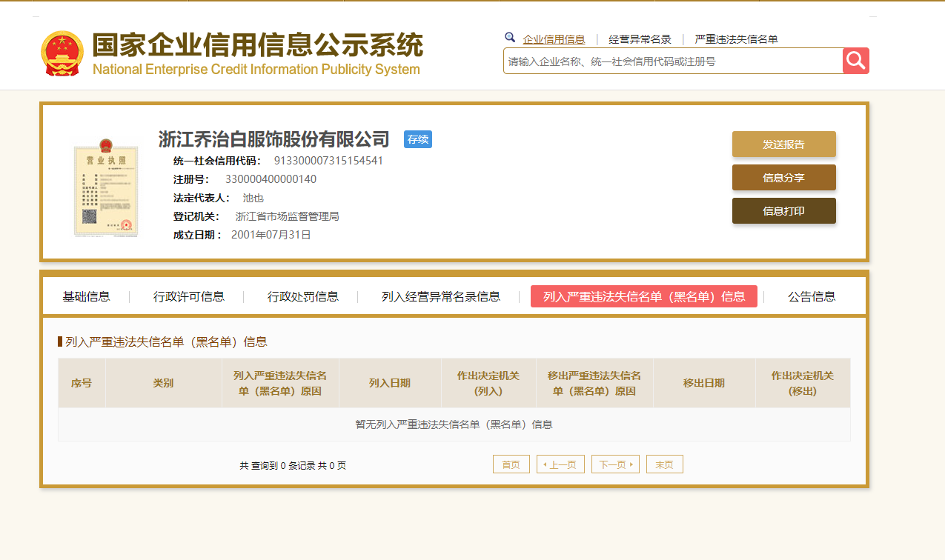Click the 列入严重违法失信名单（黑名单）原因 column header

[280, 383]
